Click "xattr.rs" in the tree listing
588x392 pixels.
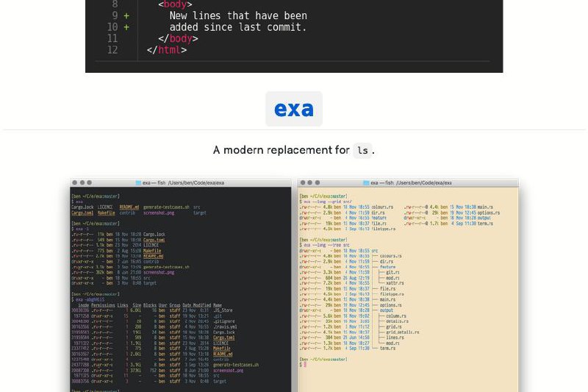pos(395,283)
